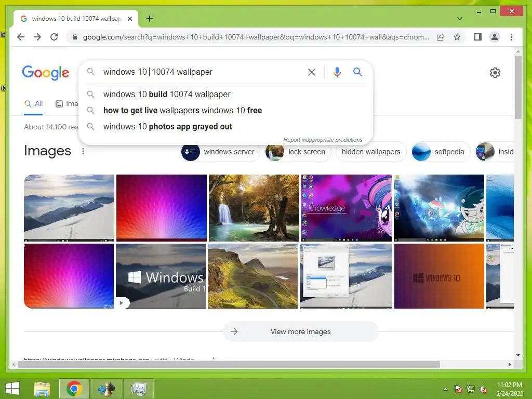Open the snowy mountain wallpaper thumbnail
Viewport: 532px width, 399px height.
tap(69, 208)
